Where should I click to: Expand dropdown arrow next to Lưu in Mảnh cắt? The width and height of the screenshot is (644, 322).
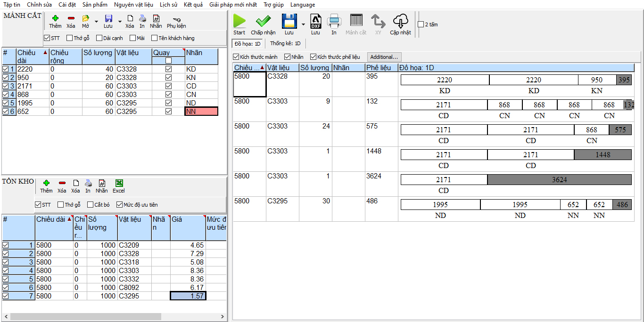click(x=120, y=22)
